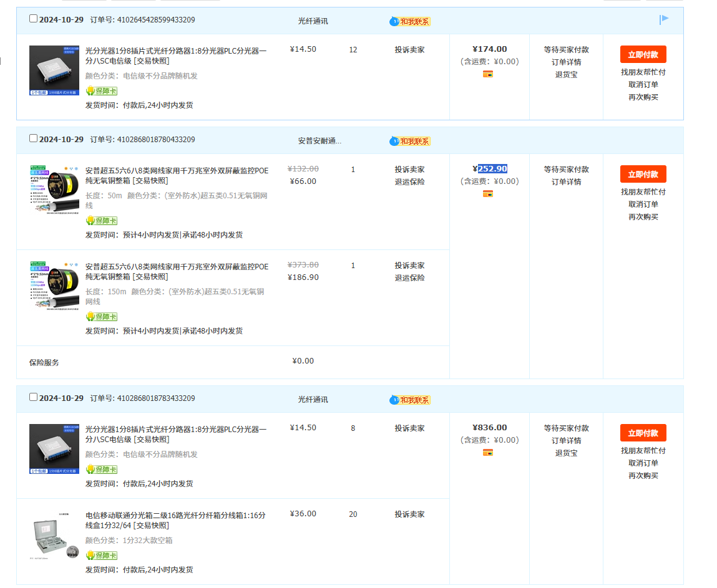
Task: Click 取消订单 on the ¥174.00 order
Action: (x=643, y=85)
